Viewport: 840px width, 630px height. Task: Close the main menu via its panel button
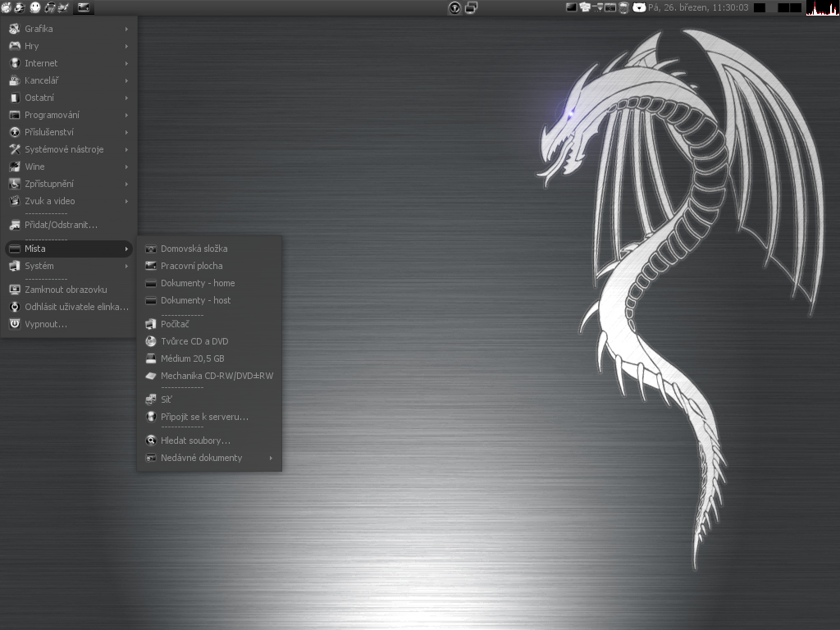84,7
